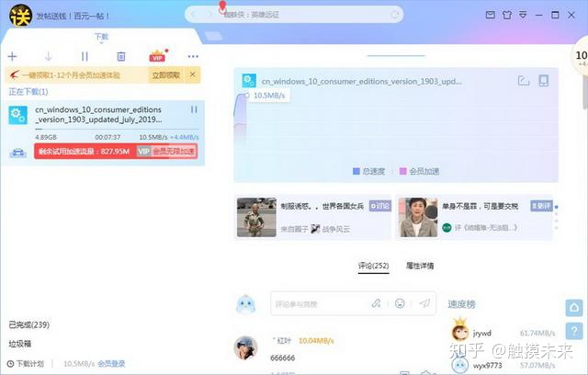Start download using the down arrow icon
This screenshot has width=588, height=375.
pyautogui.click(x=48, y=57)
